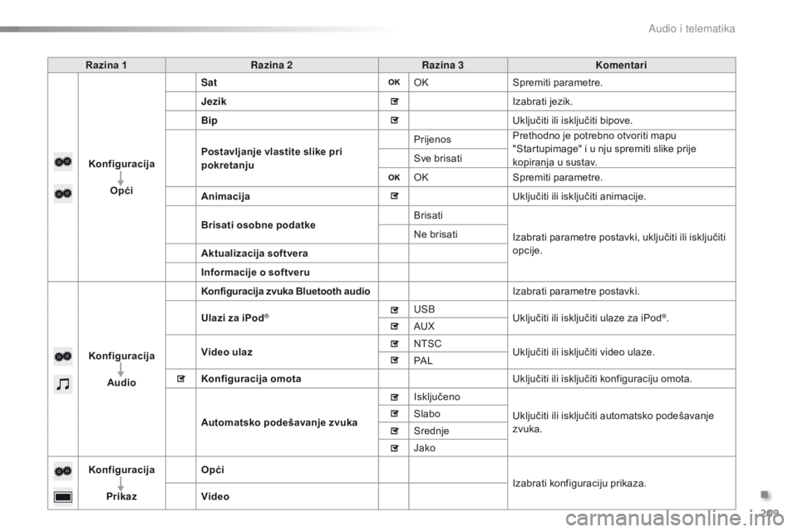The image size is (798, 532).
Task: Click the gear icon above the music note
Action: [x=63, y=352]
